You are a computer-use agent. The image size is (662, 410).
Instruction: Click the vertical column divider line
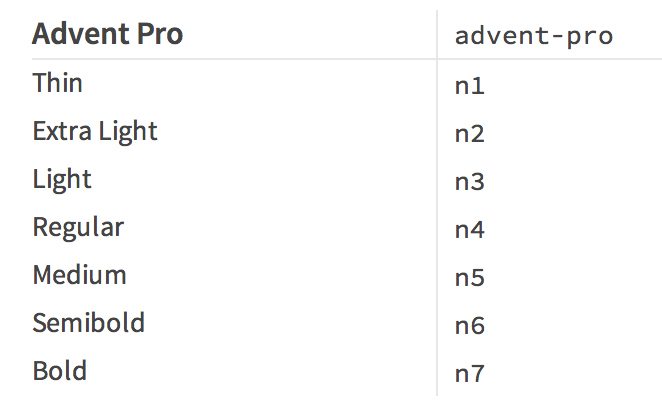437,203
